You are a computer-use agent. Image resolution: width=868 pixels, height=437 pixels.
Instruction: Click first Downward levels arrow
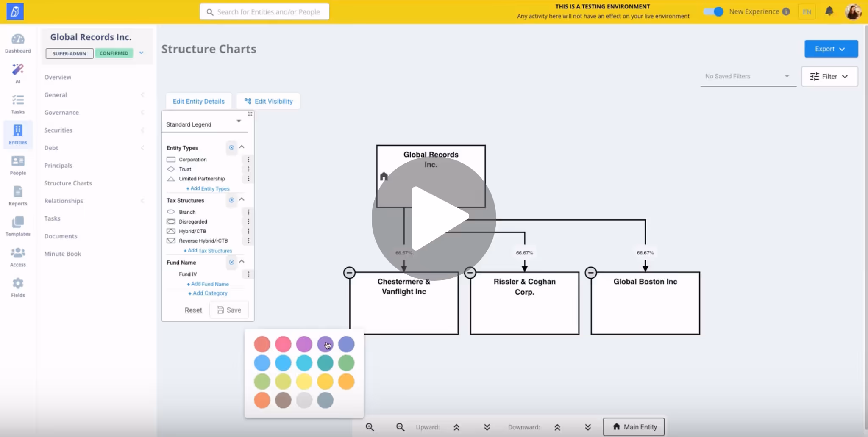[557, 427]
